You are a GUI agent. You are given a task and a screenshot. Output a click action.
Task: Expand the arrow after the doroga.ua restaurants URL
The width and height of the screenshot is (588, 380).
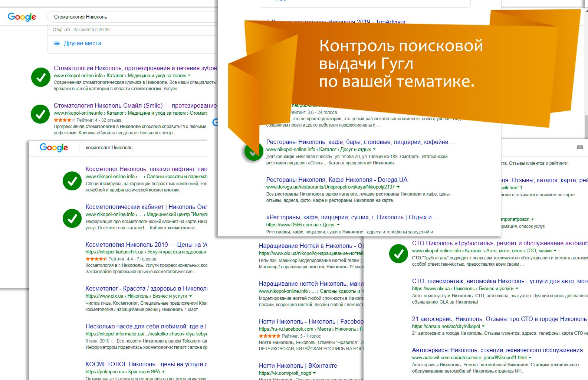click(x=398, y=187)
